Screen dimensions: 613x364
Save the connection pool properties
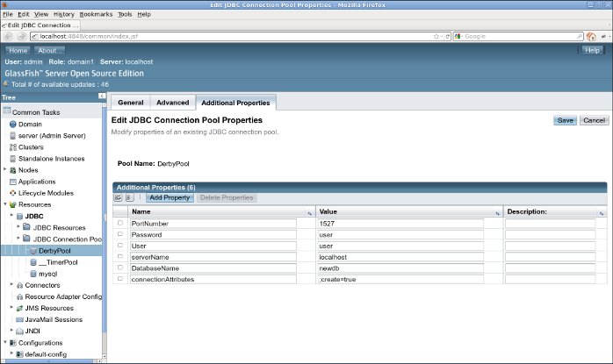(565, 120)
